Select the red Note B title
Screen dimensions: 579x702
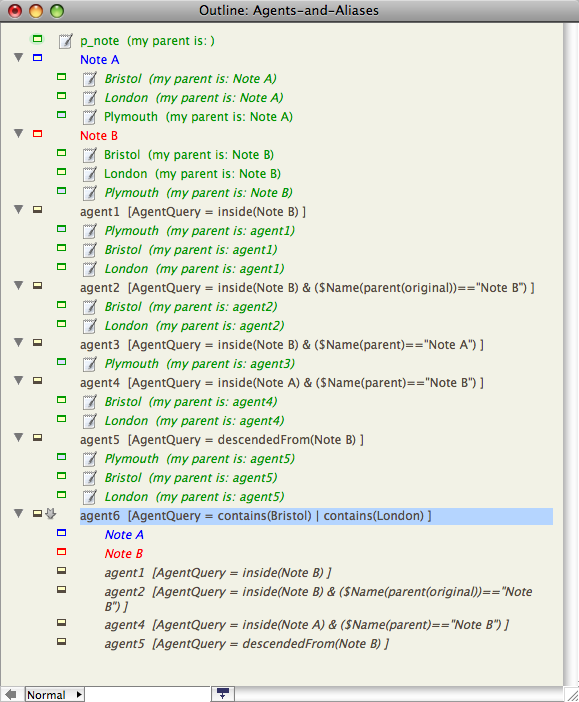(x=99, y=136)
